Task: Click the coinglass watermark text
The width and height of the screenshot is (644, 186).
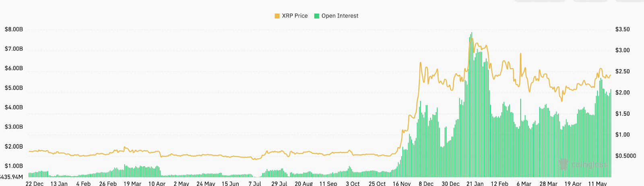Action: (x=589, y=165)
